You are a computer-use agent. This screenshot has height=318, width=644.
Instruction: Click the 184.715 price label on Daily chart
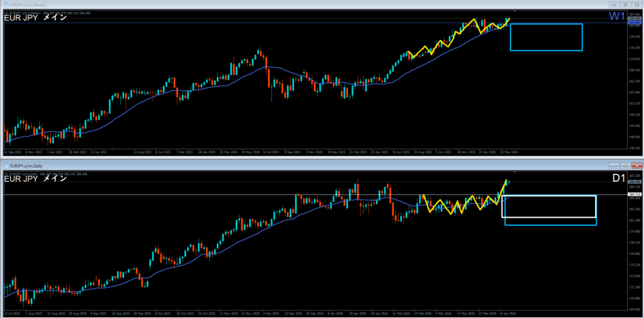click(x=633, y=195)
